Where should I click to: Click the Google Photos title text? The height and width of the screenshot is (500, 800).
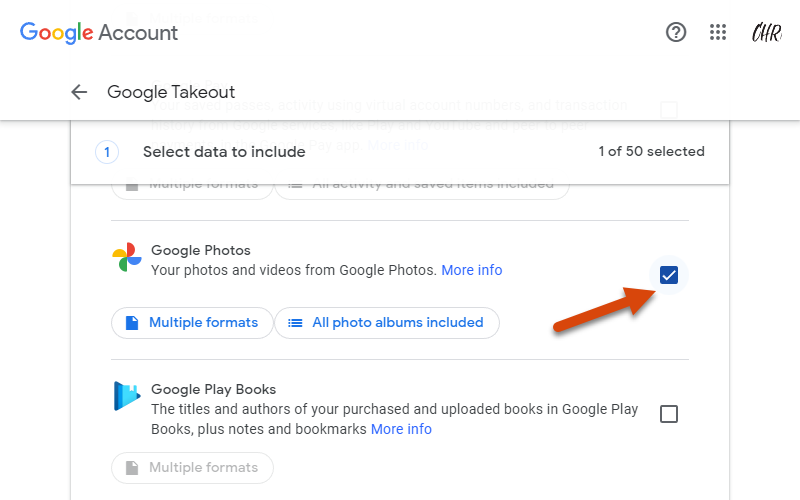(x=201, y=251)
